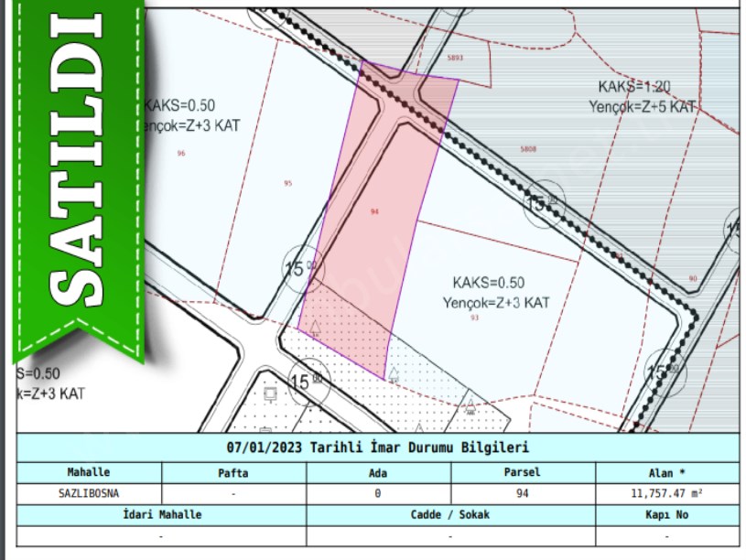Click the tree symbol inside the pink dotted area
The width and height of the screenshot is (746, 560).
(315, 328)
